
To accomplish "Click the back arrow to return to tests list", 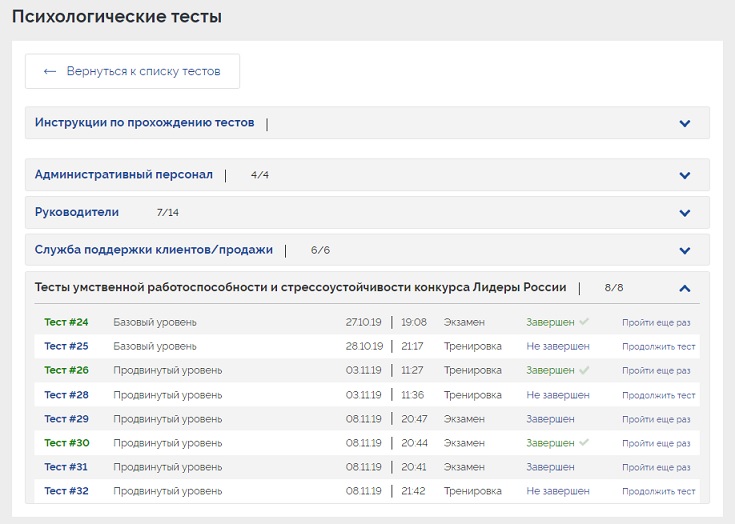I will pos(50,71).
